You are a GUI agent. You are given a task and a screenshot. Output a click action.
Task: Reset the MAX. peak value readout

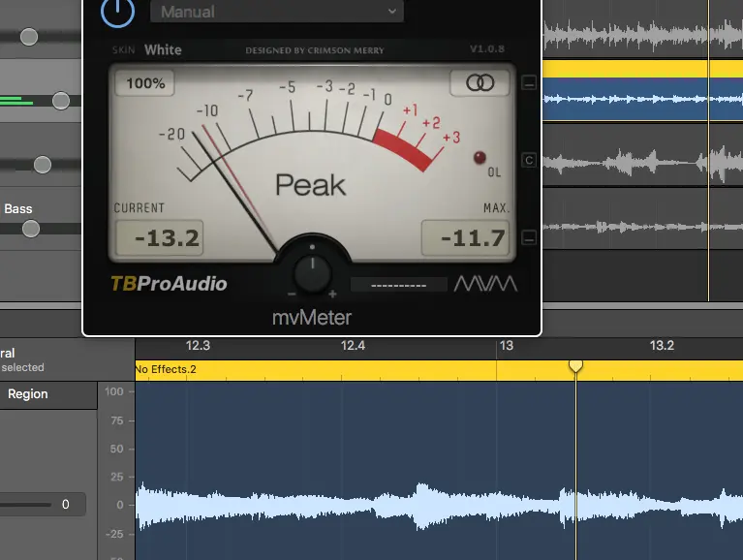pyautogui.click(x=465, y=237)
